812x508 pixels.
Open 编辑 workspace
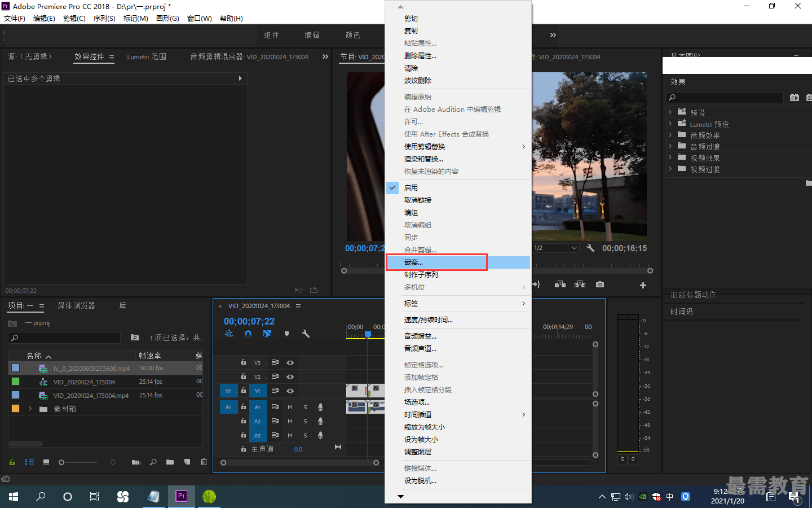click(x=312, y=35)
